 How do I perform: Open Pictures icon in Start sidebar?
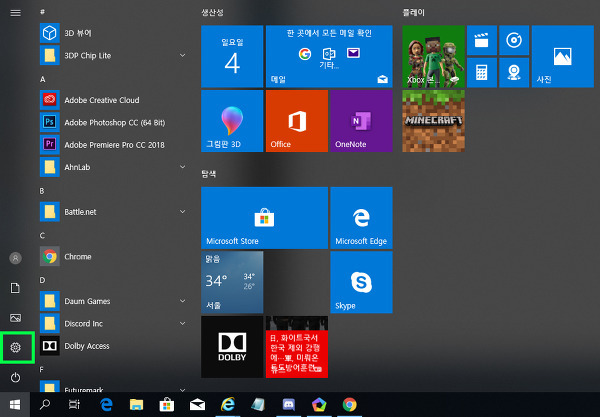point(15,318)
